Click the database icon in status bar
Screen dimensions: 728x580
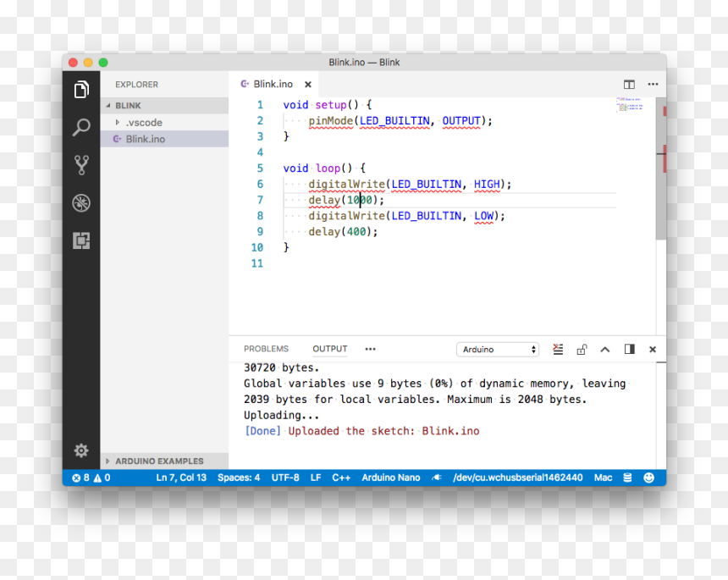(x=627, y=478)
